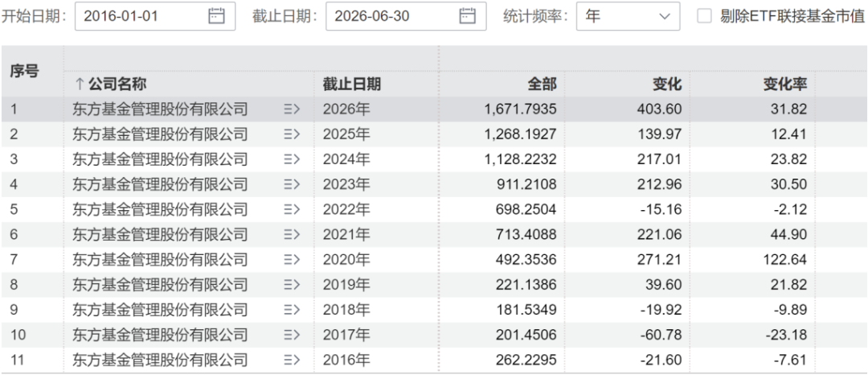Click the end date field 2026-06-30

406,16
